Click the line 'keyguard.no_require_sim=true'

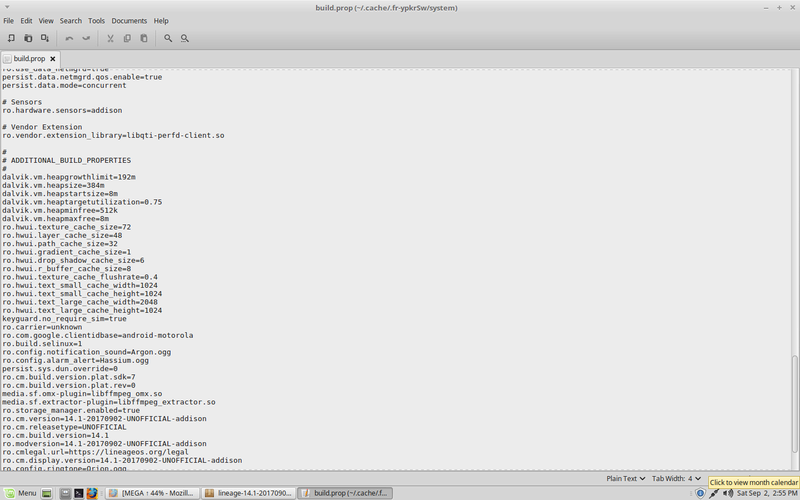click(64, 318)
